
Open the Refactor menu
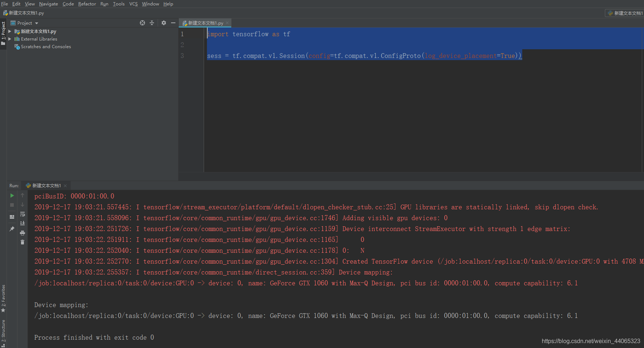(87, 4)
